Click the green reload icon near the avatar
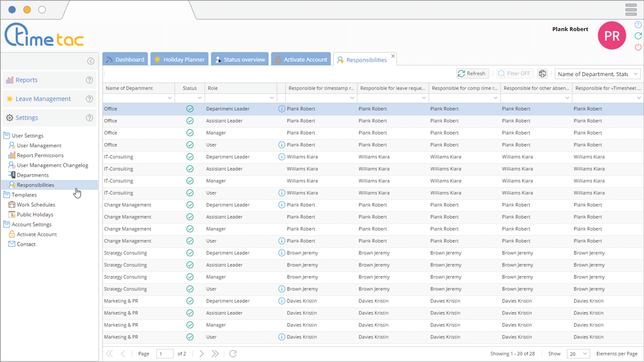 tap(637, 36)
